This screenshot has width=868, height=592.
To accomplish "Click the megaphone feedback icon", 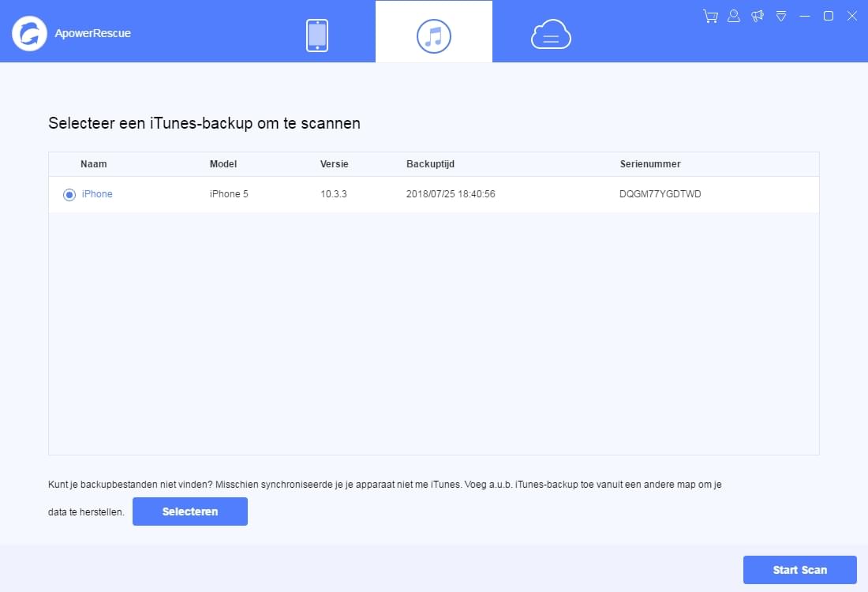I will tap(757, 16).
